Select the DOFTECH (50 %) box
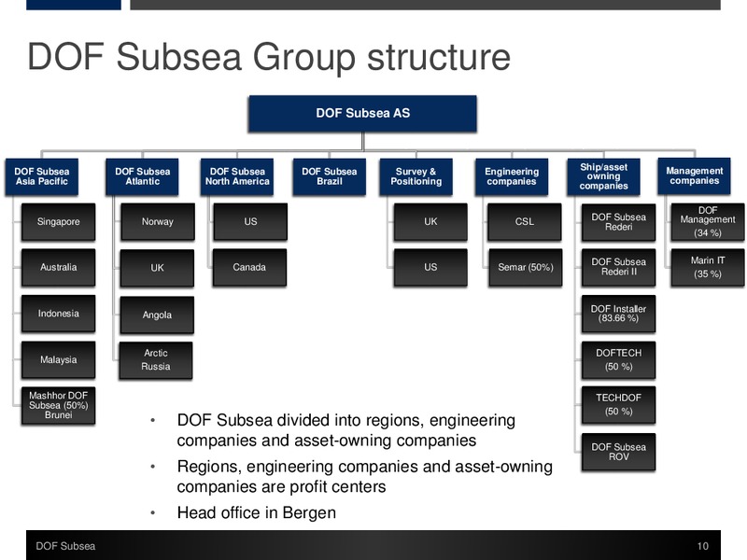The width and height of the screenshot is (747, 560). tap(619, 360)
